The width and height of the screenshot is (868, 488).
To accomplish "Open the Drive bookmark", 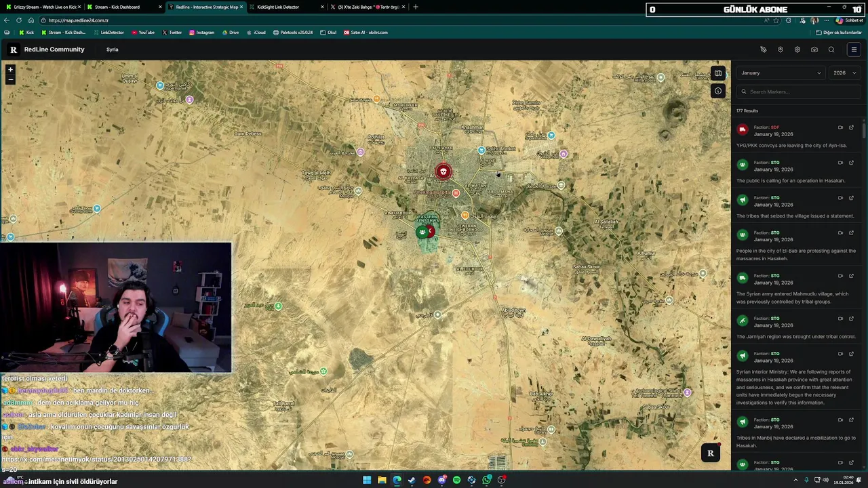I will tap(231, 33).
